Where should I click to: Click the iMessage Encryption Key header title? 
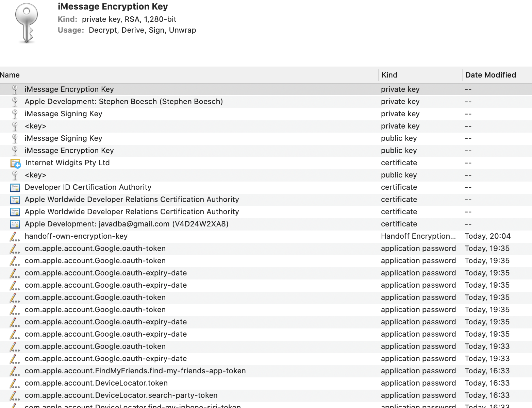pyautogui.click(x=113, y=7)
